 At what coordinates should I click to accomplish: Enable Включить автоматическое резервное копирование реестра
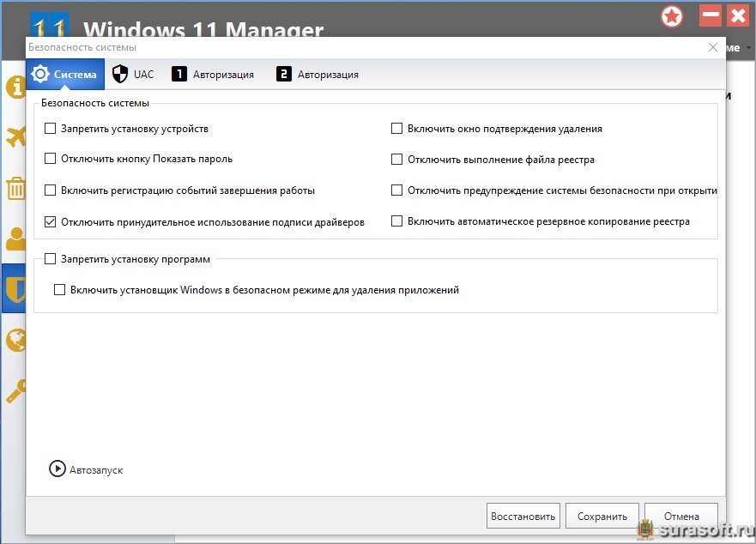pos(396,221)
